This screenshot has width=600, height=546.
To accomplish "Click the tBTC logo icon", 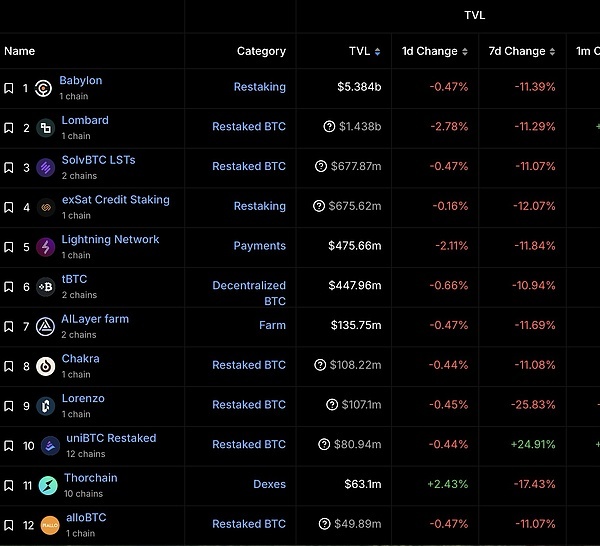I will coord(45,287).
